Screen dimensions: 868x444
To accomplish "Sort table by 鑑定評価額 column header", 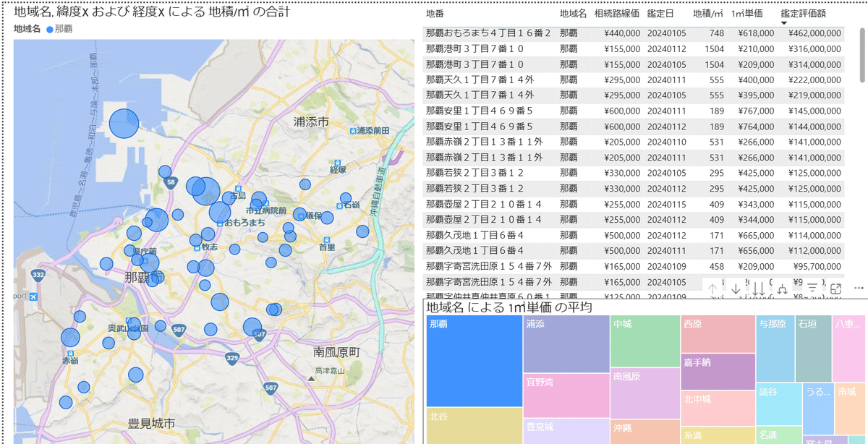I will coord(804,14).
